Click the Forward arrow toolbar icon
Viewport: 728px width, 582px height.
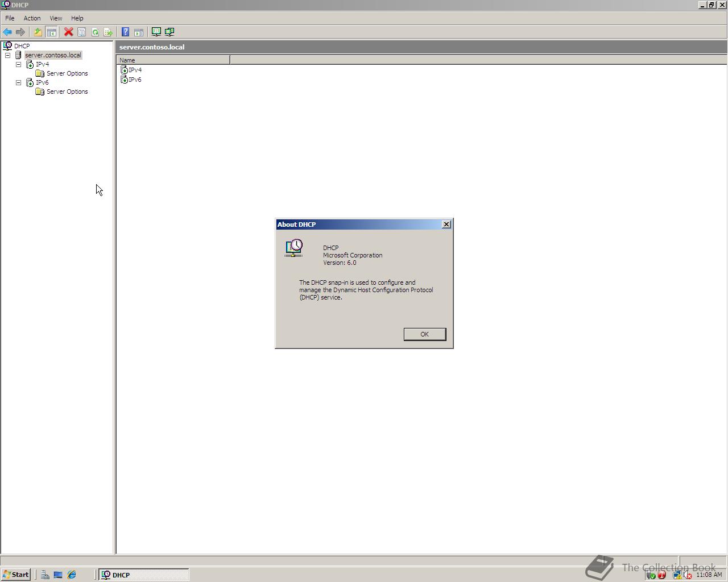pos(20,32)
